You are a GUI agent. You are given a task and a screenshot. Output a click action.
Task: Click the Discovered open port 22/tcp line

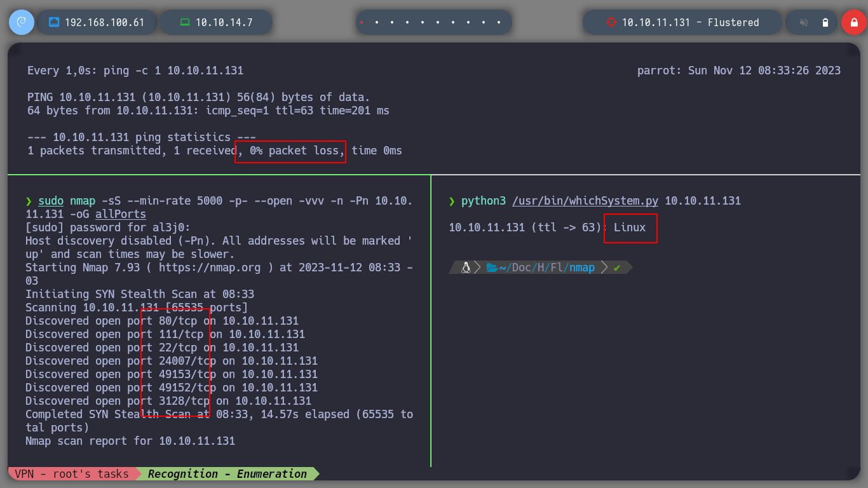162,348
